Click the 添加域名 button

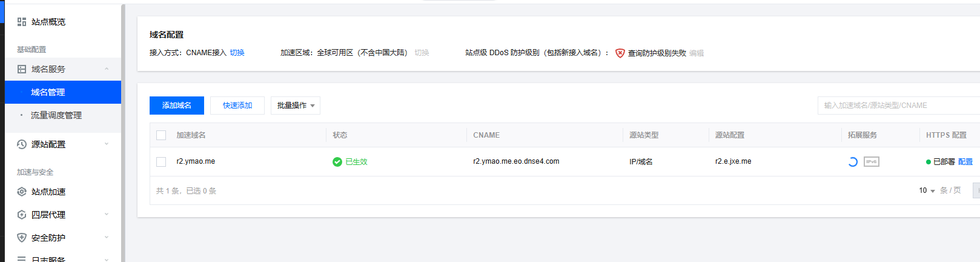click(x=177, y=106)
